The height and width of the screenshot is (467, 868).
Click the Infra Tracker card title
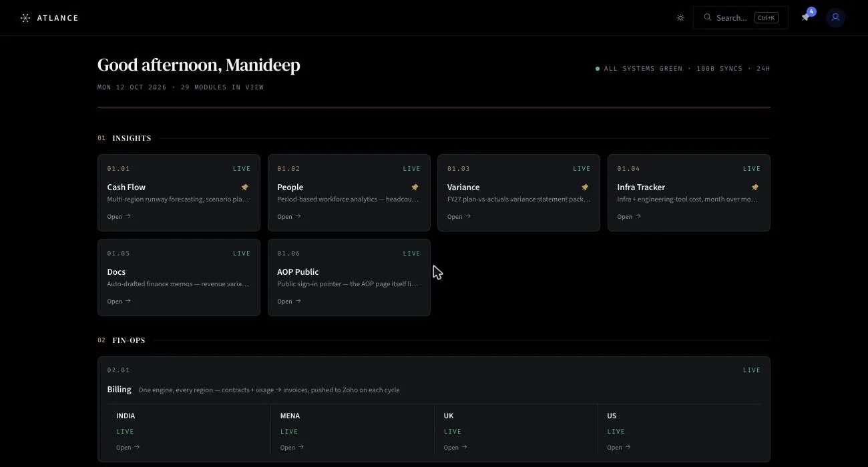pos(641,187)
